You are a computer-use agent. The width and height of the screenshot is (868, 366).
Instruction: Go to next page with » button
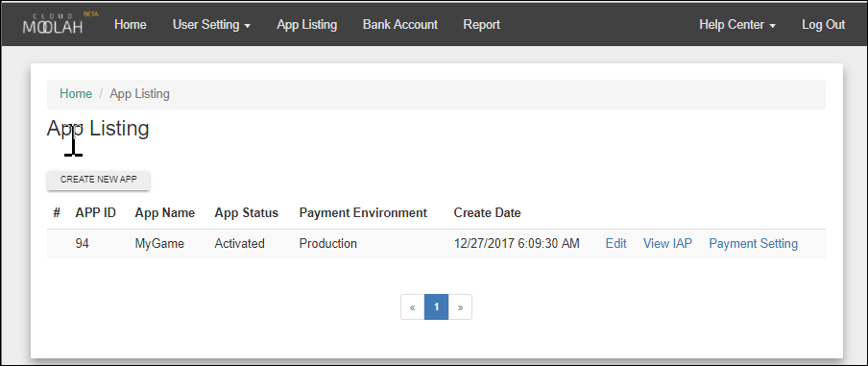[x=460, y=306]
